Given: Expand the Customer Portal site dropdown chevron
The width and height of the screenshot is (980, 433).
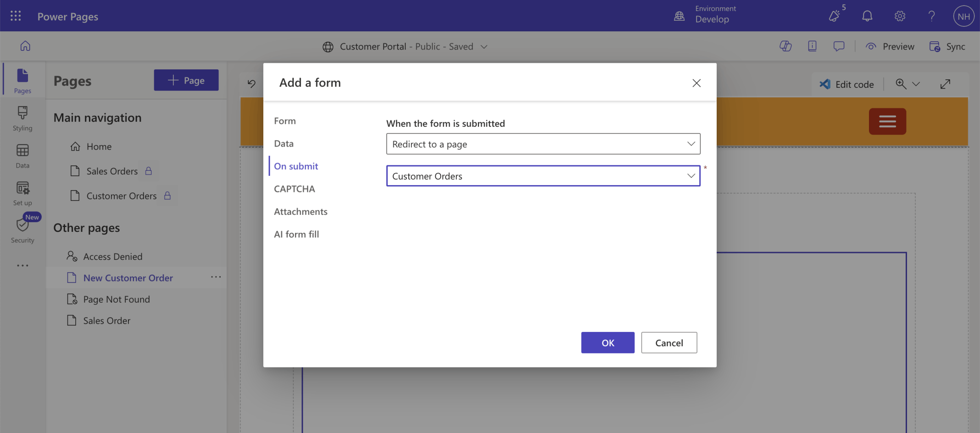Looking at the screenshot, I should tap(484, 47).
